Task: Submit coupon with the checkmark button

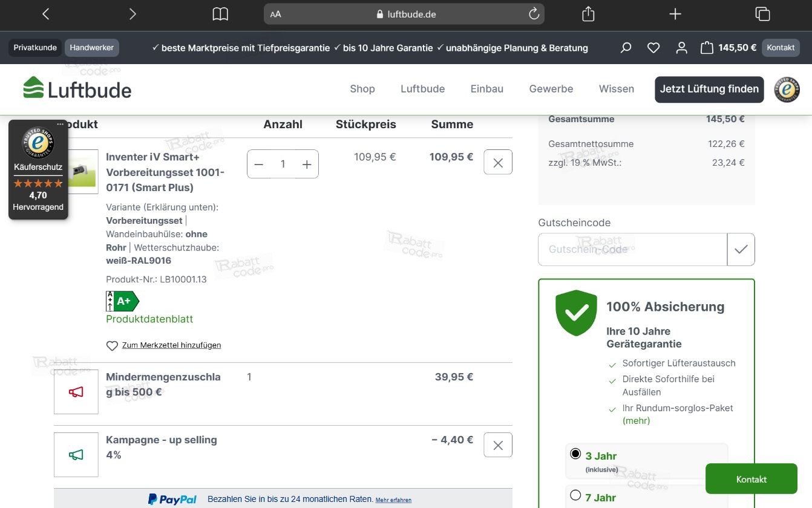Action: click(x=741, y=249)
